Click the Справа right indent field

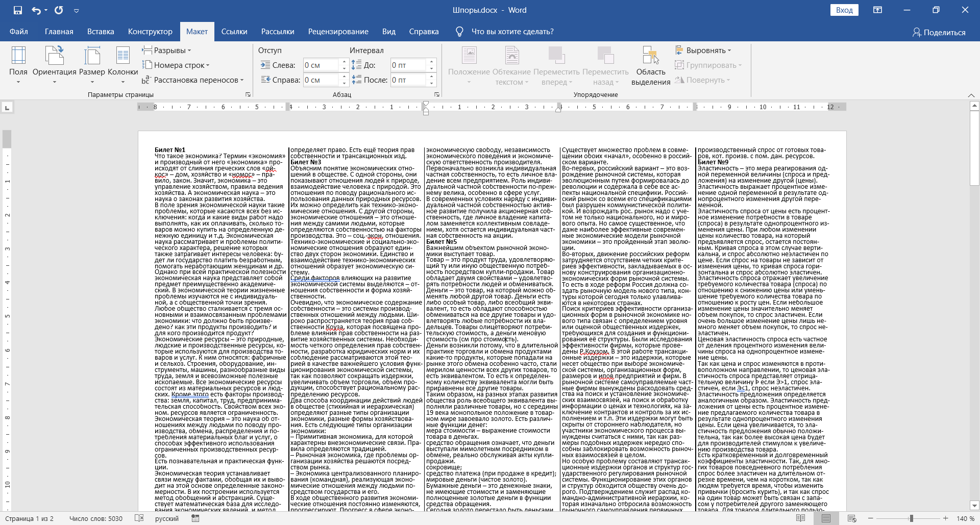321,80
